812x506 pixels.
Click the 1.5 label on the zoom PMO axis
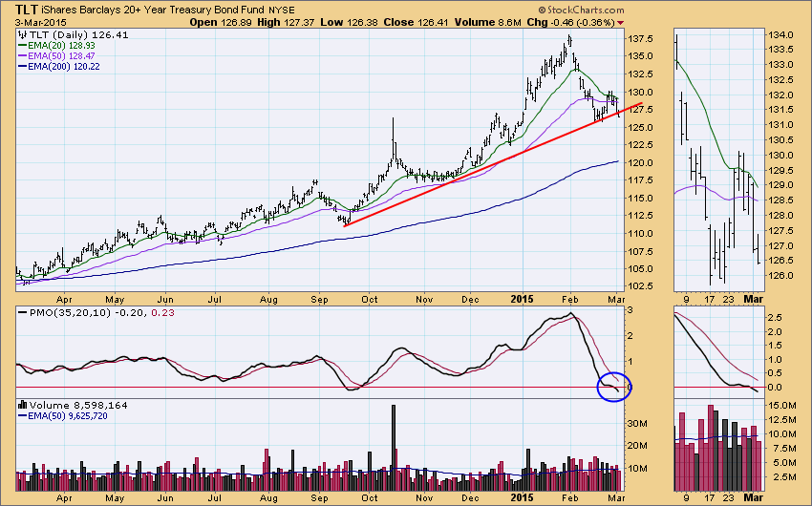click(x=775, y=345)
